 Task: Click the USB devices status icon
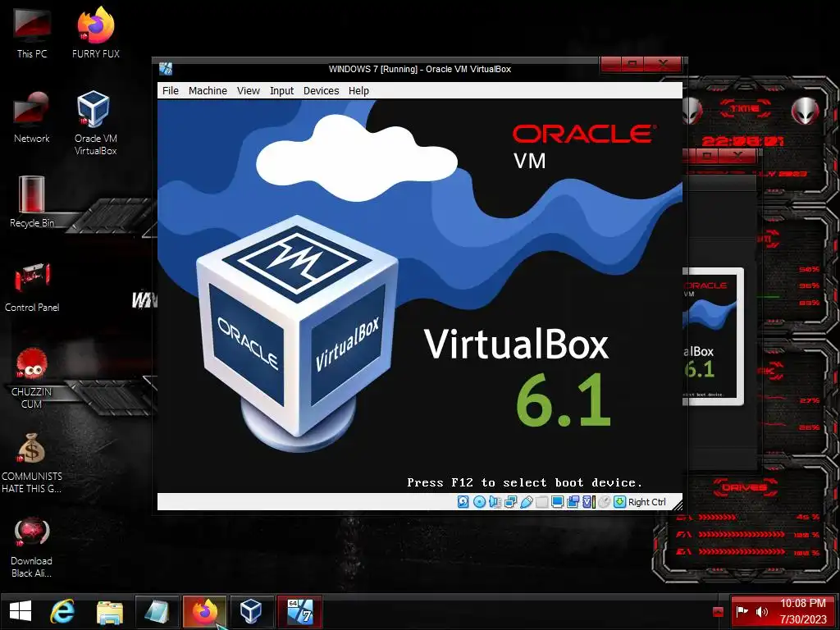click(526, 502)
